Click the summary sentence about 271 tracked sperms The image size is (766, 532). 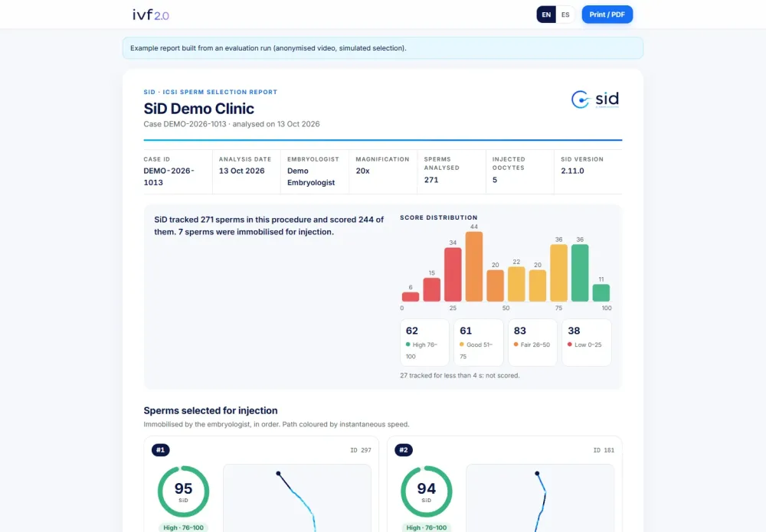[x=269, y=226]
